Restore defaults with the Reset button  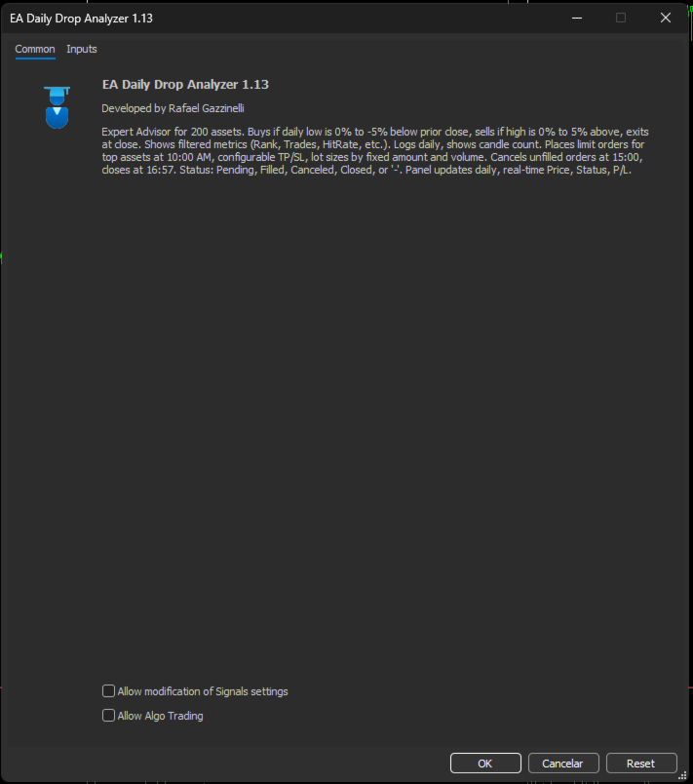pos(641,764)
